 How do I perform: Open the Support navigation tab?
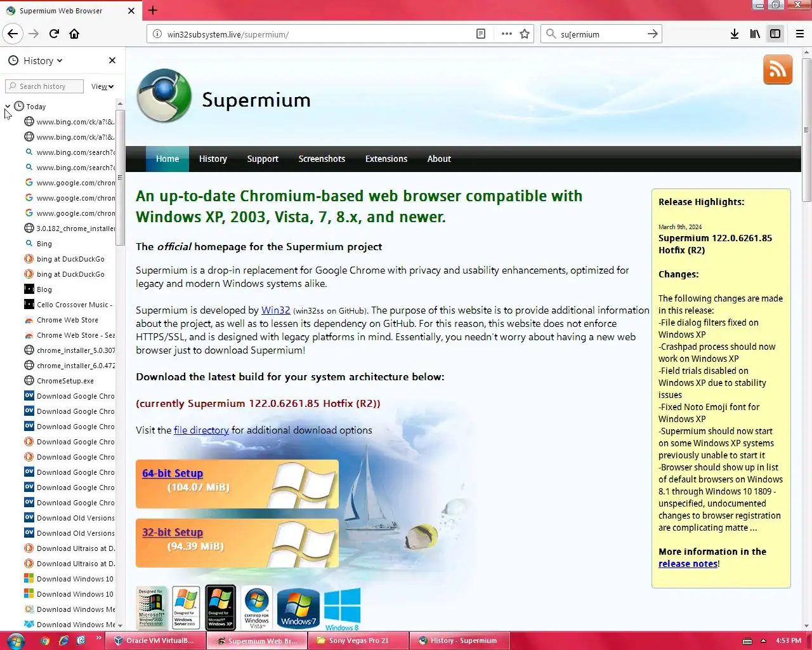pos(263,159)
